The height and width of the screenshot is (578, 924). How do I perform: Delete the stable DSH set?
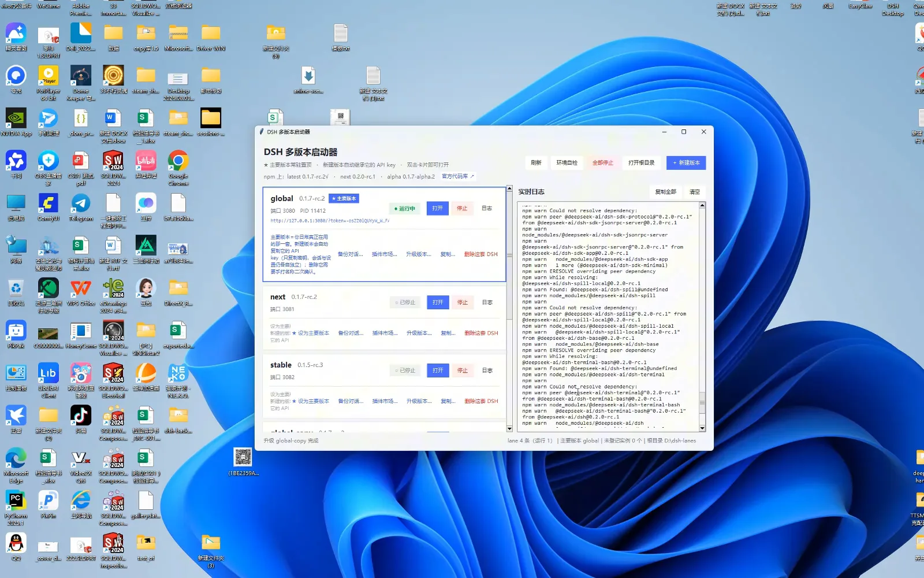click(481, 401)
